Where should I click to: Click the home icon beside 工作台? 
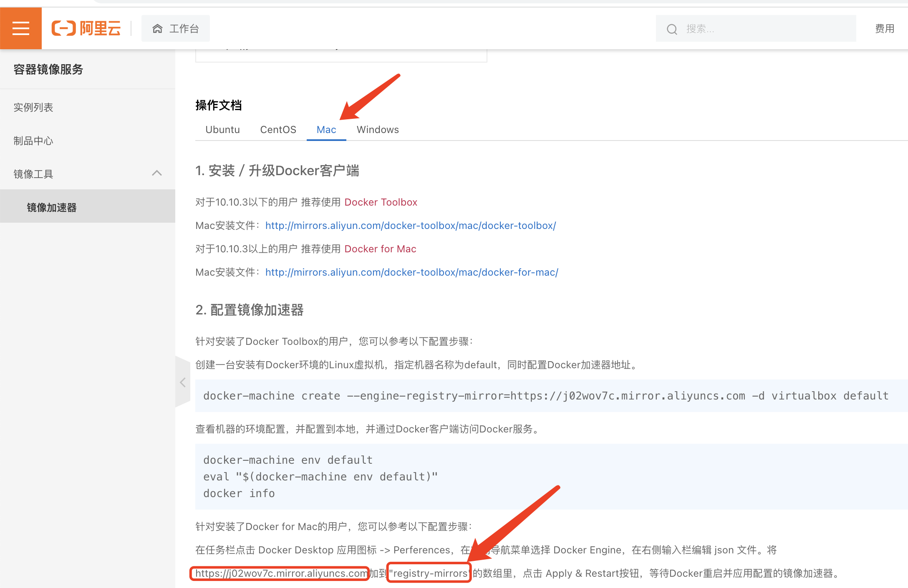[x=157, y=29]
